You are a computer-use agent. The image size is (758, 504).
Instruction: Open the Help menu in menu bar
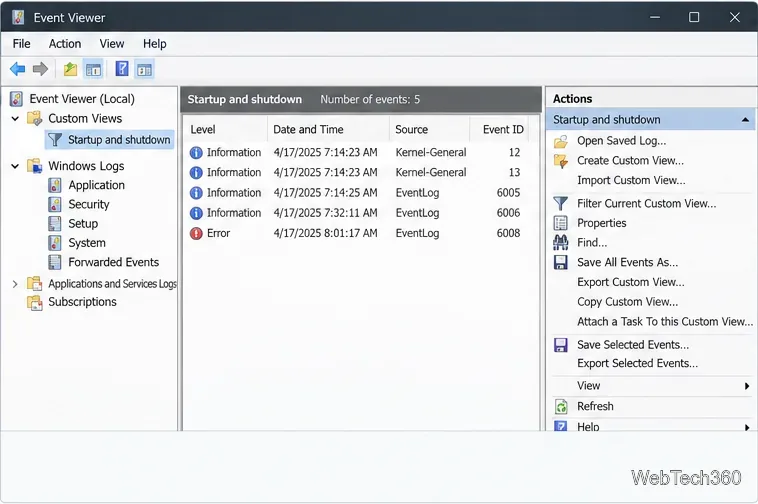point(155,44)
